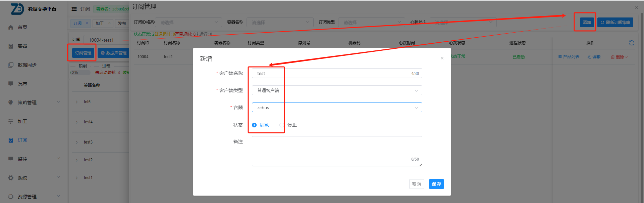Click the refresh icon in table header
The height and width of the screenshot is (203, 644).
pyautogui.click(x=631, y=43)
